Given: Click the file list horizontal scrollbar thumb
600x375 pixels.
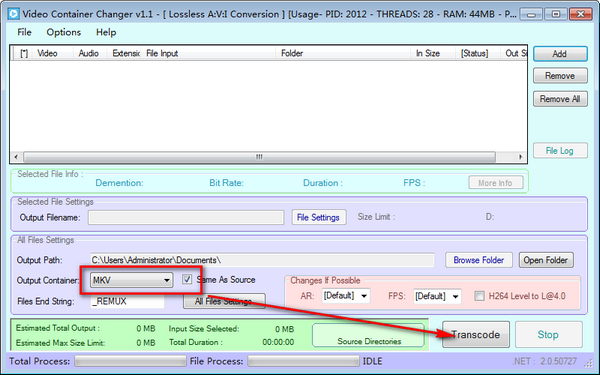Looking at the screenshot, I should pyautogui.click(x=259, y=157).
